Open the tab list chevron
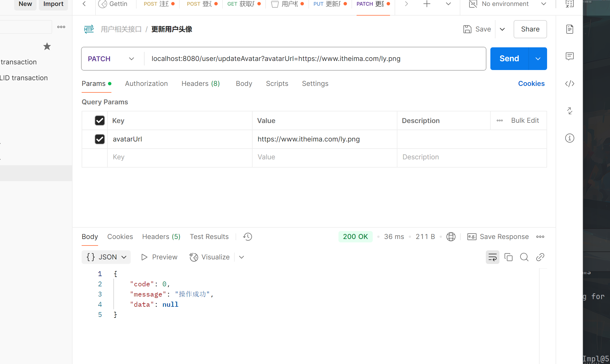The image size is (610, 364). (448, 4)
